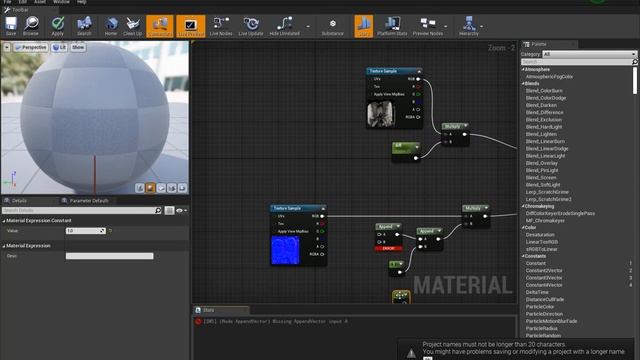Open the Palette Category dropdown
Image resolution: width=640 pixels, height=360 pixels.
(589, 54)
